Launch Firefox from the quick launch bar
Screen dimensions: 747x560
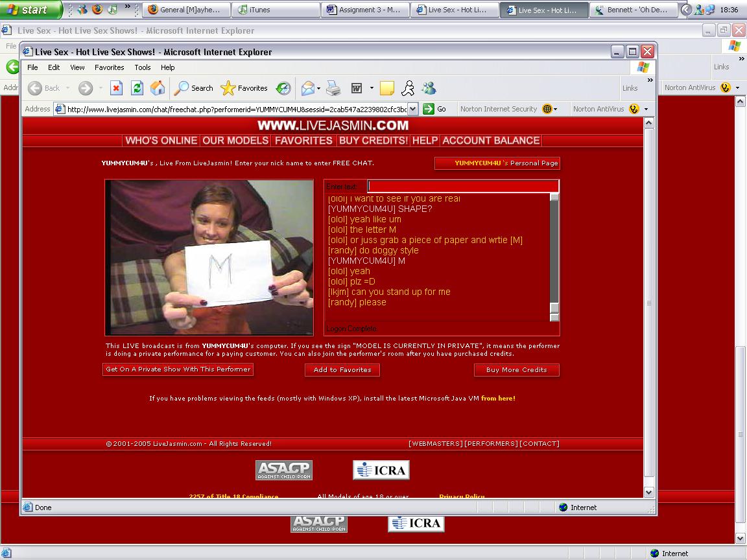click(97, 10)
